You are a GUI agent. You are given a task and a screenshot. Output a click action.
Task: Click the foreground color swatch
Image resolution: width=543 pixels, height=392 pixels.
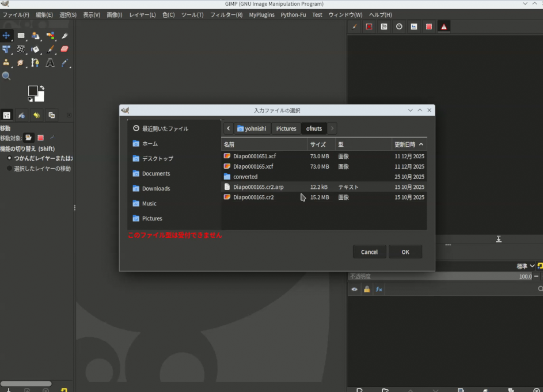(33, 91)
